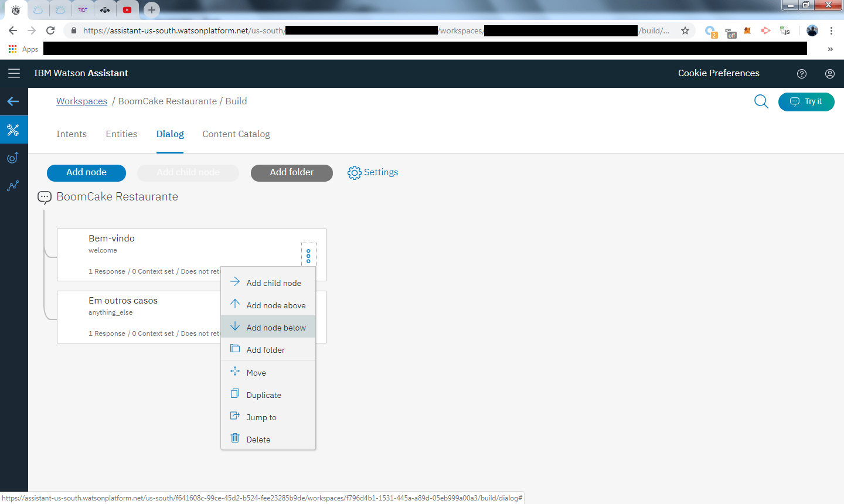Reload the page in browser
The height and width of the screenshot is (504, 844).
click(x=50, y=30)
